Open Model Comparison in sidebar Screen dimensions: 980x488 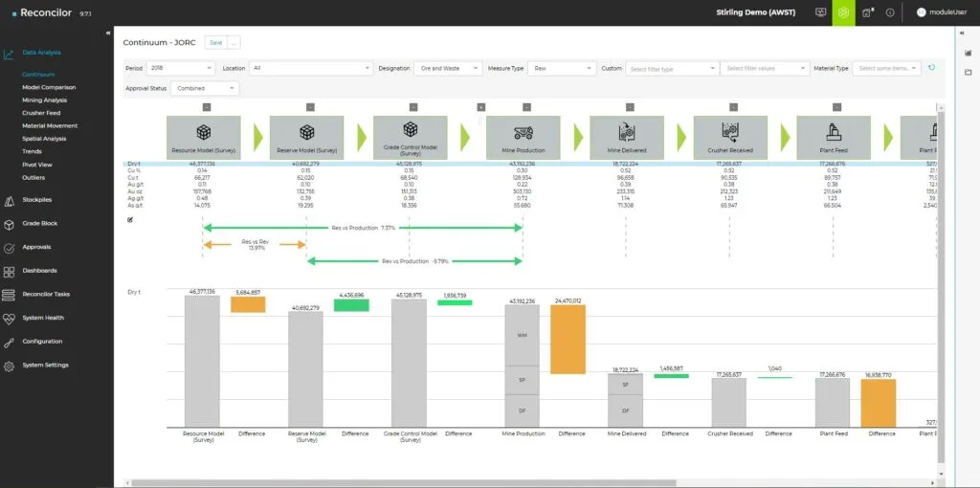coord(49,87)
